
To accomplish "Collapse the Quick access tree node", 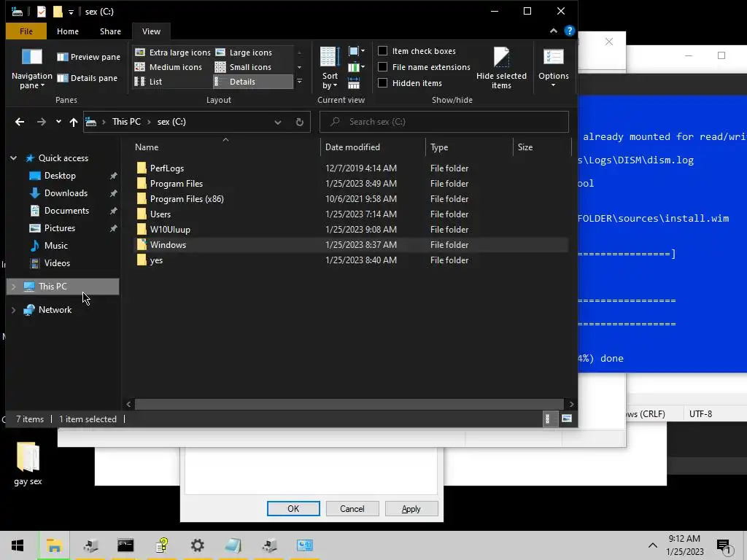I will tap(13, 158).
